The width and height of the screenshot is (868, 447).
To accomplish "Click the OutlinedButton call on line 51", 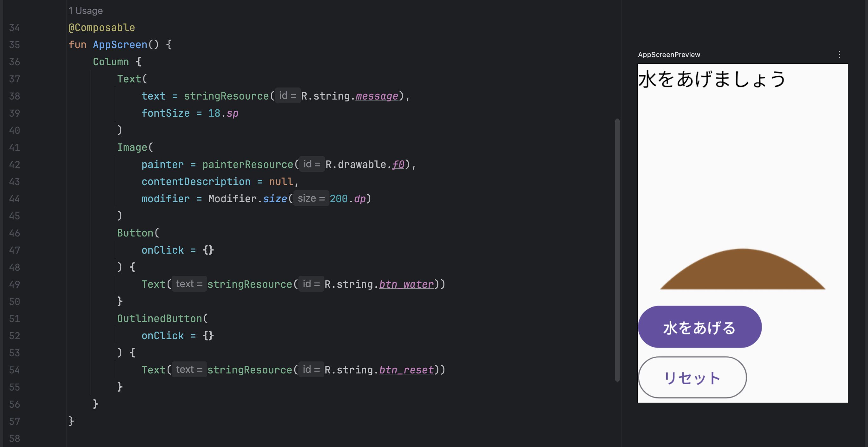I will tap(159, 319).
